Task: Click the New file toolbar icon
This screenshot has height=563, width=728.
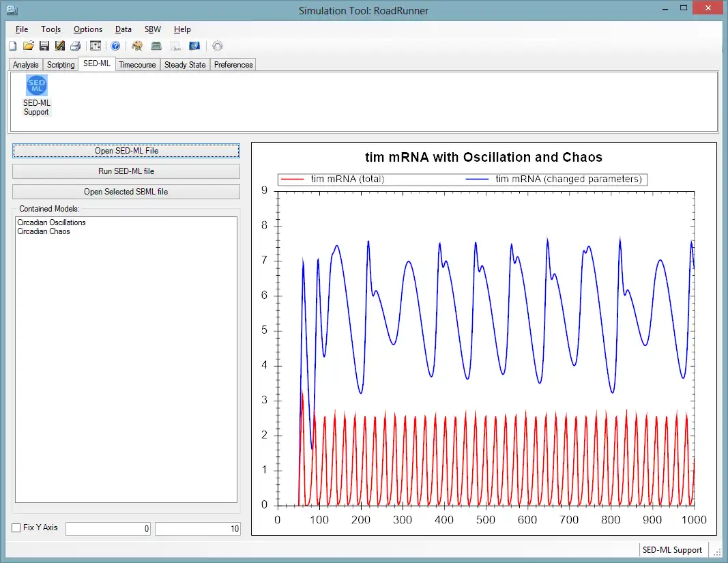Action: coord(13,46)
